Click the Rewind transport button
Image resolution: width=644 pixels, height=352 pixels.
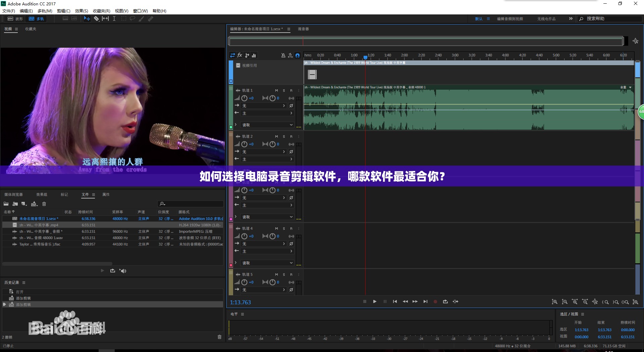coord(405,302)
